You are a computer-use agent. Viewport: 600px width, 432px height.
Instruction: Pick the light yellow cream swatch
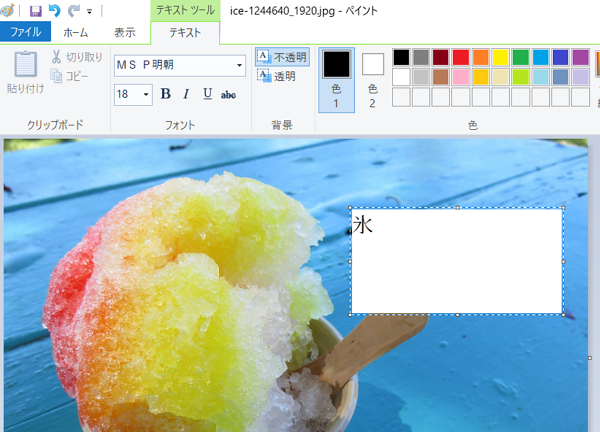[501, 77]
